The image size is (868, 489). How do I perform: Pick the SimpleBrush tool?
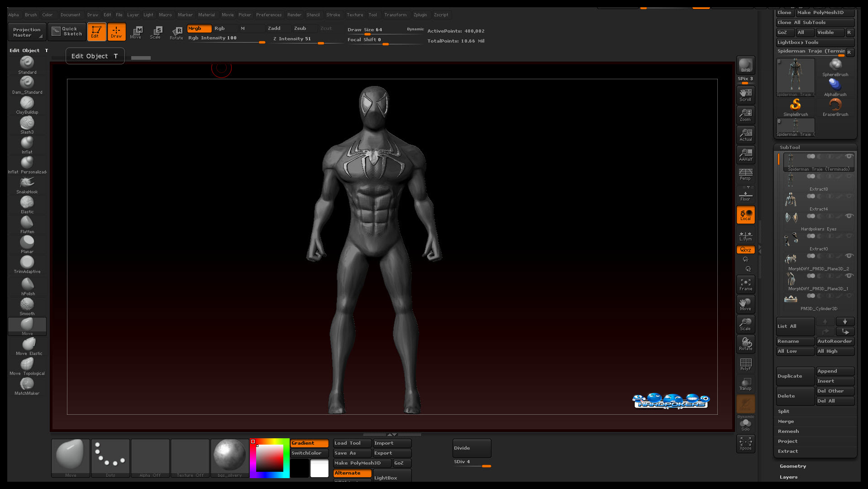coord(796,108)
